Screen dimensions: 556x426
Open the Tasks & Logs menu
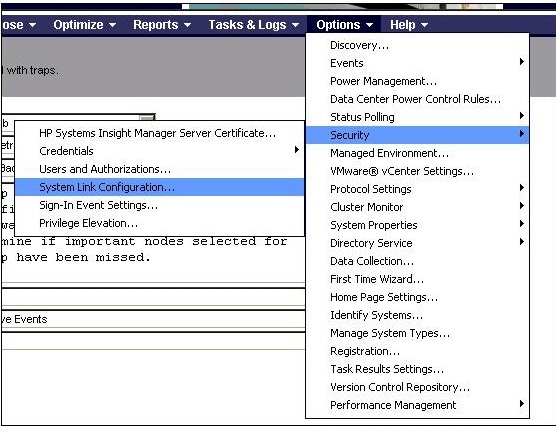(x=253, y=25)
